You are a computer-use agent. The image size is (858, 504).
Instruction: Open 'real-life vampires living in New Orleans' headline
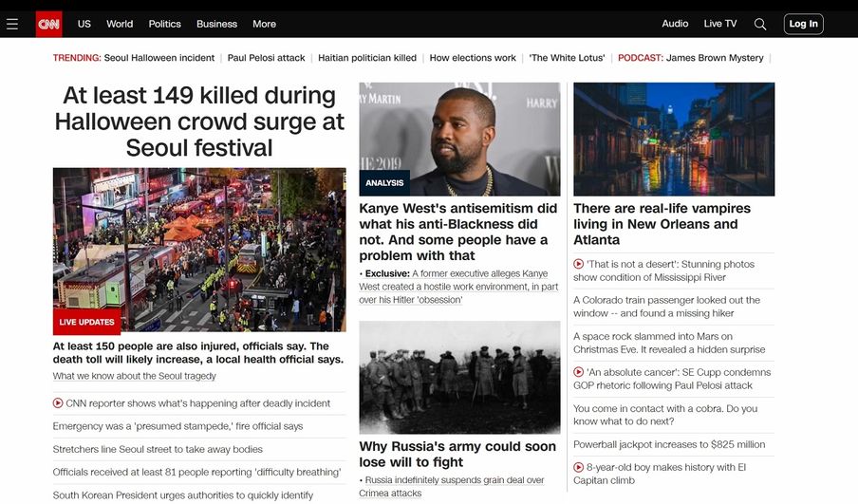(662, 224)
